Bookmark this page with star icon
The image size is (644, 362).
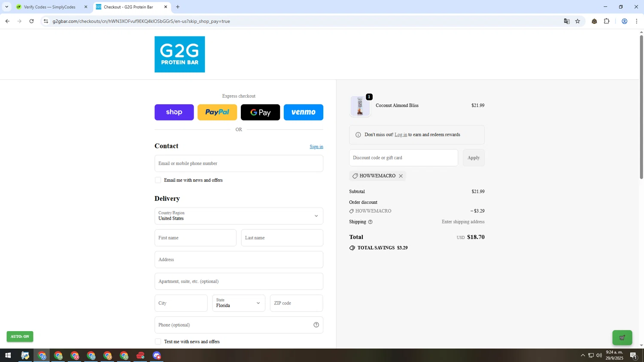pyautogui.click(x=578, y=21)
